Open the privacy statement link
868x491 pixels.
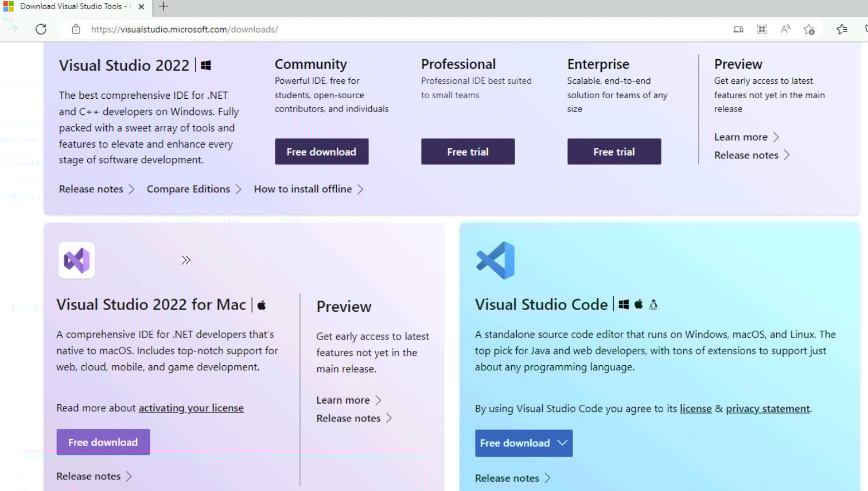coord(768,408)
